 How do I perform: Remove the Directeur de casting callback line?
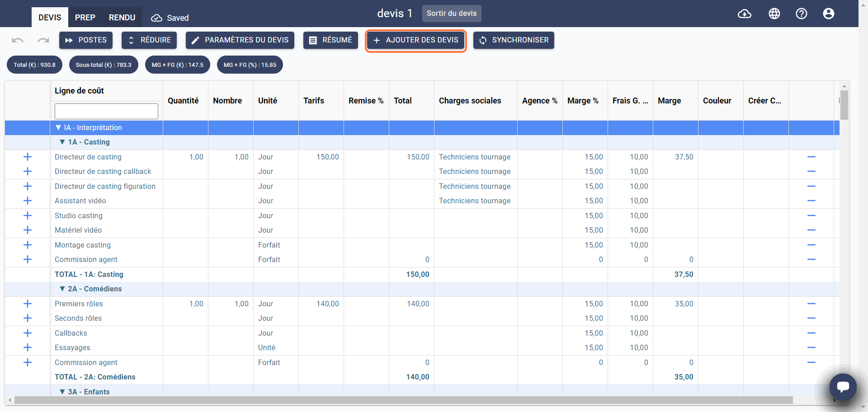pyautogui.click(x=811, y=171)
